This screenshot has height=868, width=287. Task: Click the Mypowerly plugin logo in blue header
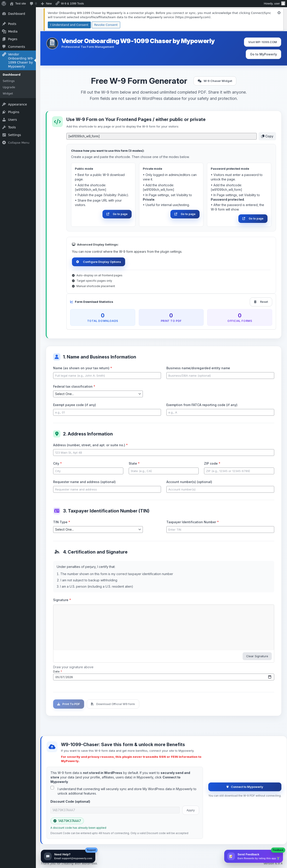tap(52, 44)
